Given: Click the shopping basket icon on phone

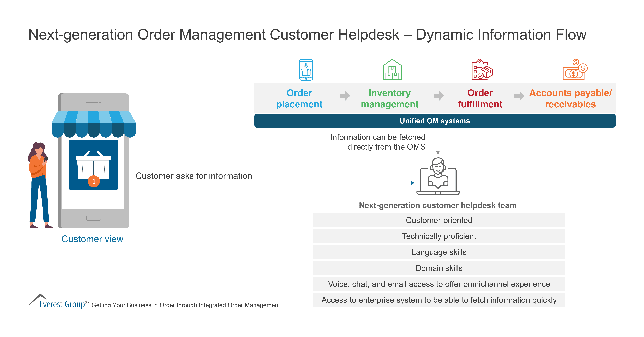Looking at the screenshot, I should click(x=93, y=165).
